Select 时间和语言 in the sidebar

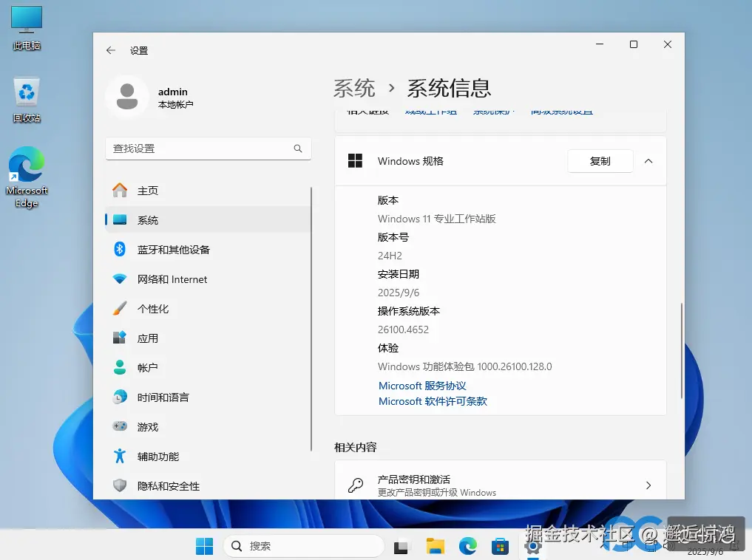[x=208, y=397]
